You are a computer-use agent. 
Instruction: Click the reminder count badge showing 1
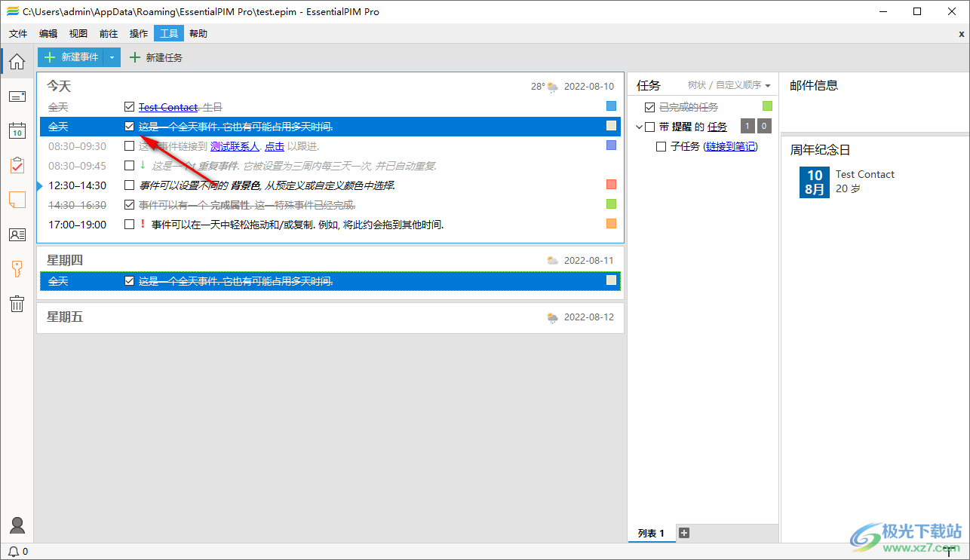click(747, 127)
